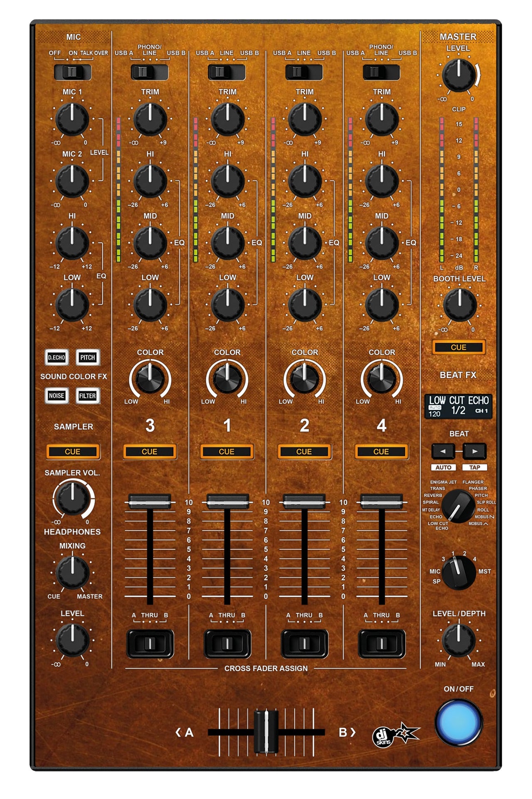This screenshot has width=532, height=799.
Task: Select the PITCH sound color FX button
Action: pyautogui.click(x=88, y=357)
